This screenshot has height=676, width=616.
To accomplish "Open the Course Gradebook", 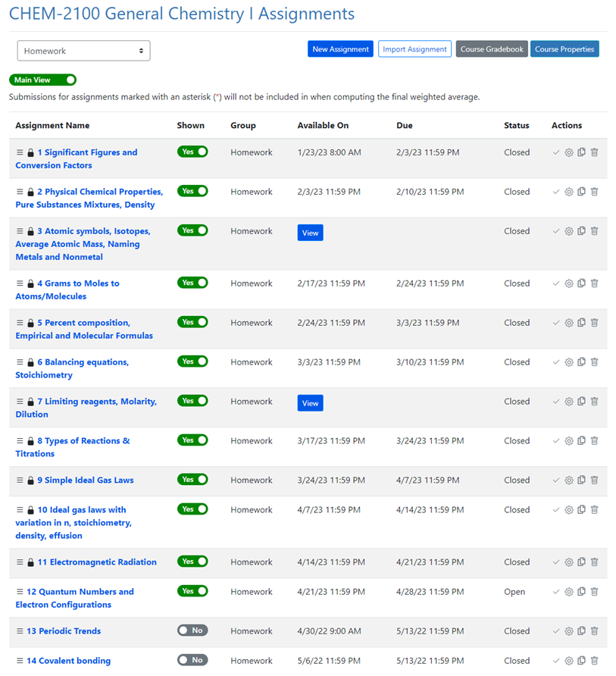I will coord(492,49).
